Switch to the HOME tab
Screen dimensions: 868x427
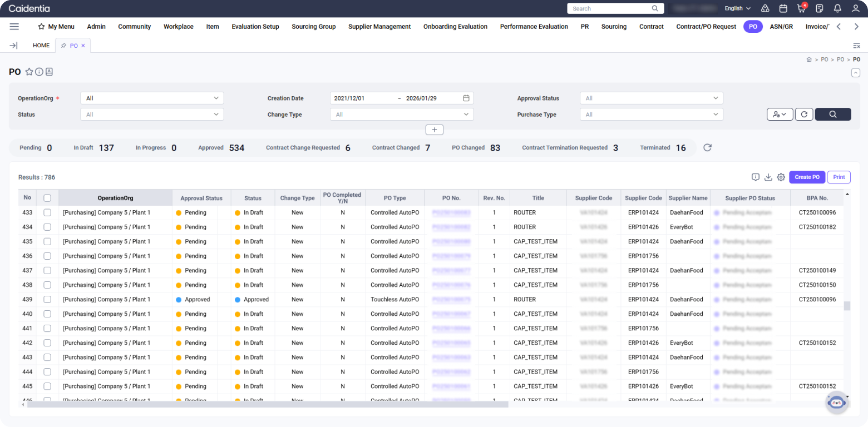click(x=41, y=46)
